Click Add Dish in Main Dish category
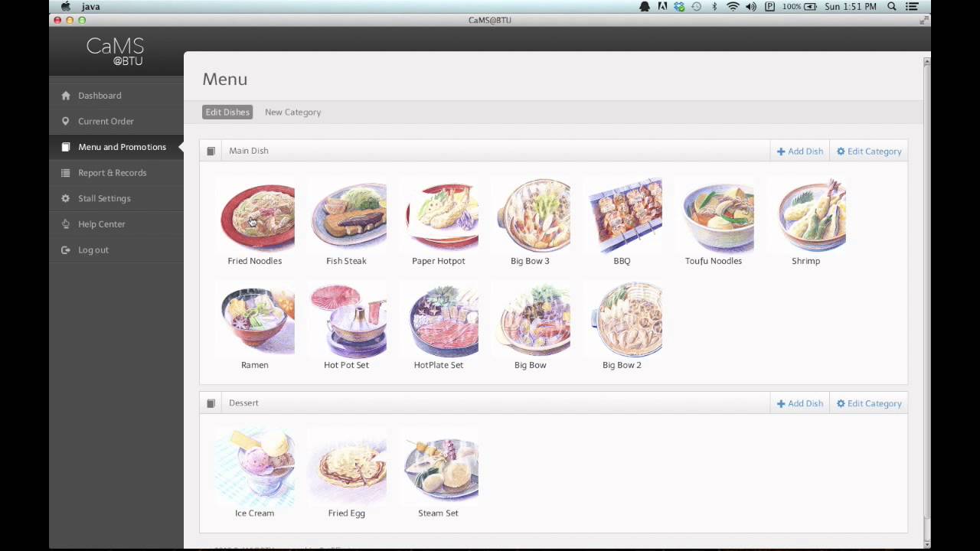 point(800,152)
